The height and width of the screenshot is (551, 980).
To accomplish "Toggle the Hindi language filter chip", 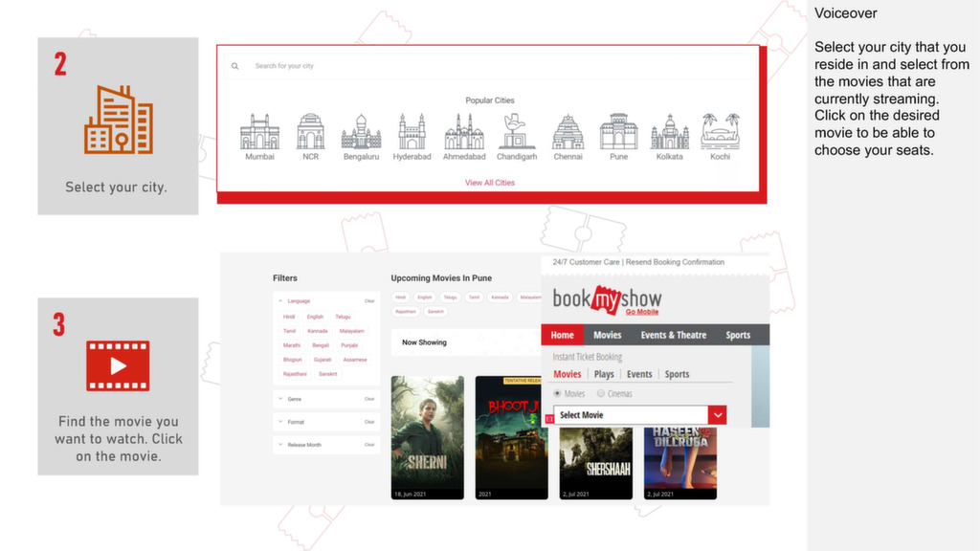I will click(289, 317).
